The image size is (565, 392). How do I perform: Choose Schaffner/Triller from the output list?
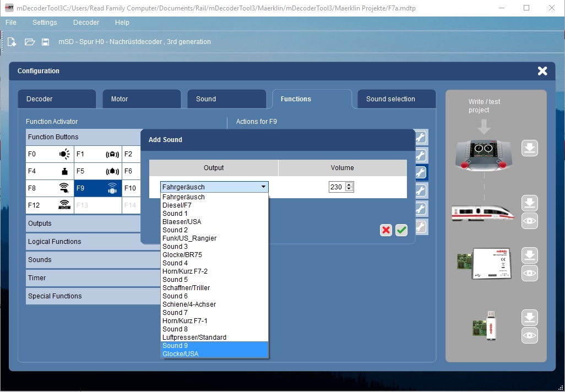[x=214, y=288]
